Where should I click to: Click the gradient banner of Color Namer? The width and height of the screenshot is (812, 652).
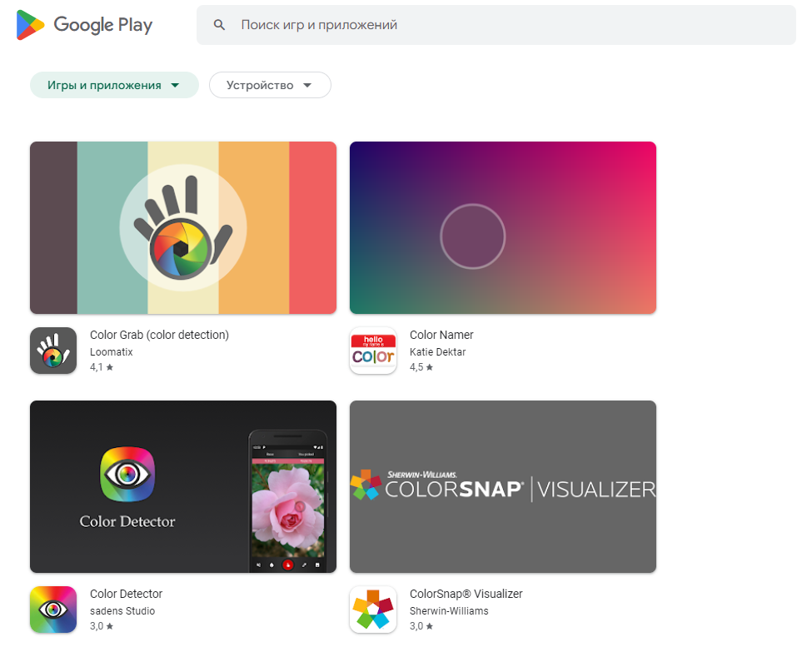click(x=502, y=227)
